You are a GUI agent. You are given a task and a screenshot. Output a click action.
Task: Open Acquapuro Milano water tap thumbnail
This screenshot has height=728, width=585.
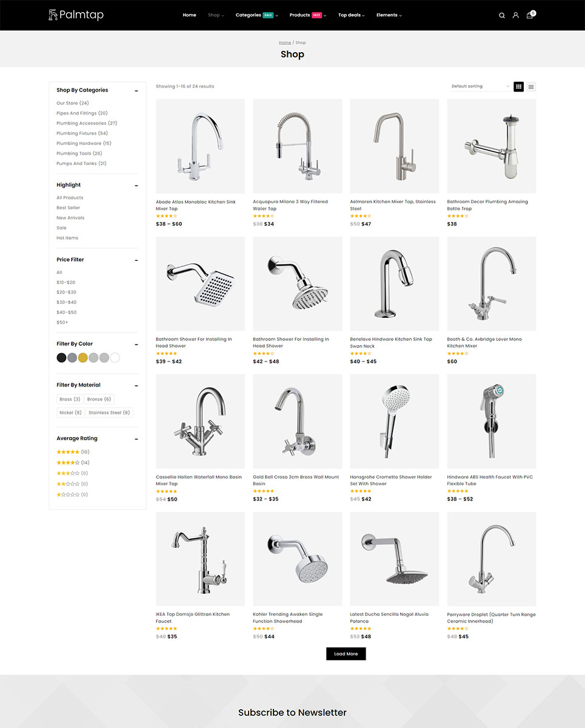tap(298, 146)
